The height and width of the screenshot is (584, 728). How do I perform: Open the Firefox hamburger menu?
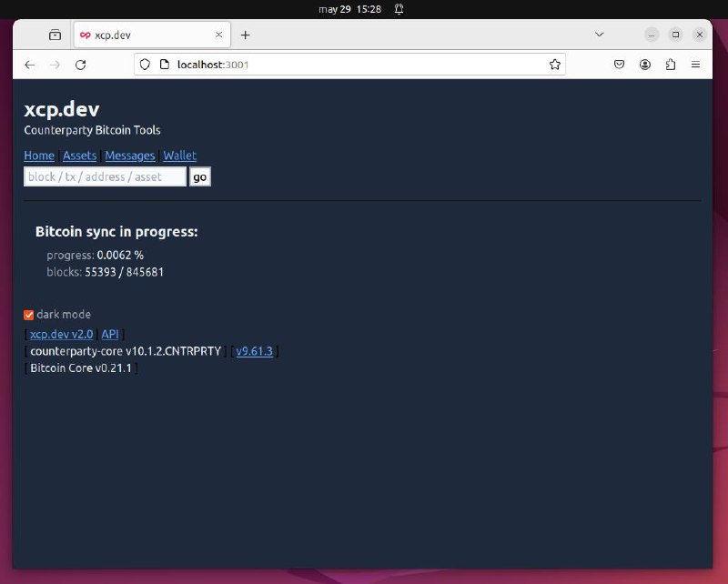[x=695, y=65]
